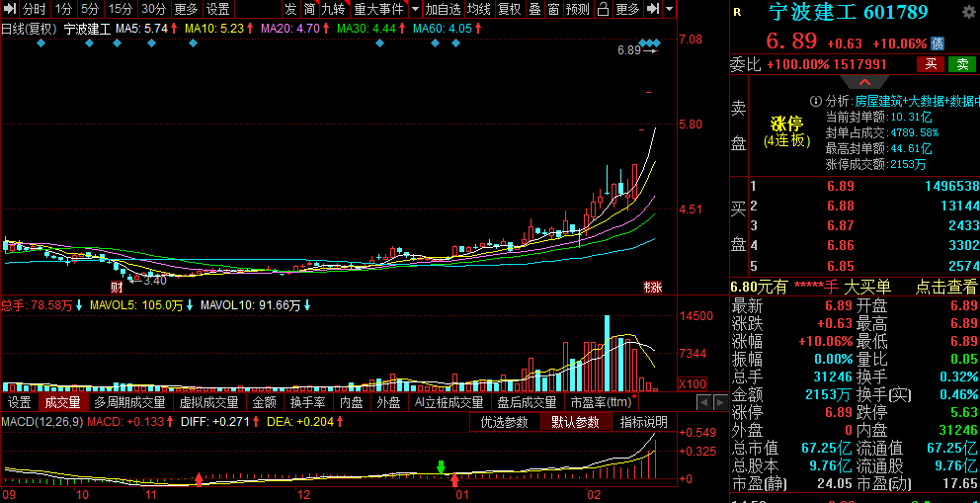Click the info icon next to 分析
Viewport: 980px width, 503px height.
coord(815,101)
